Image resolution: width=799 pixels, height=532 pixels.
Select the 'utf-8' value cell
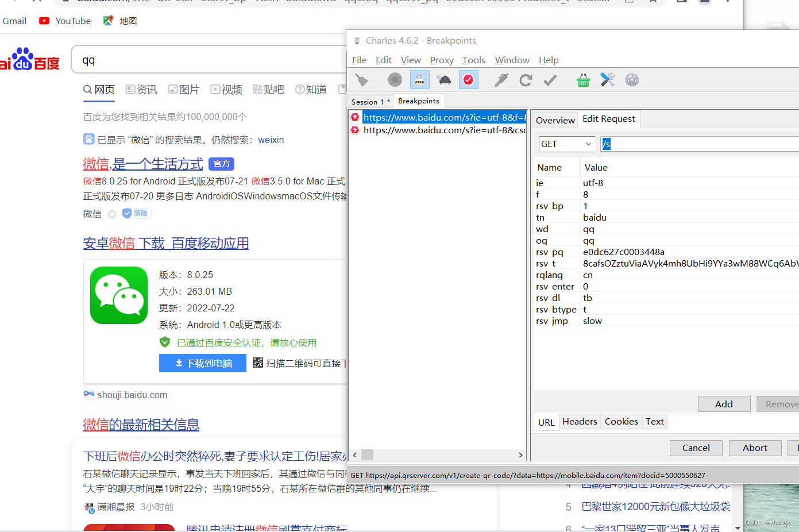(690, 183)
